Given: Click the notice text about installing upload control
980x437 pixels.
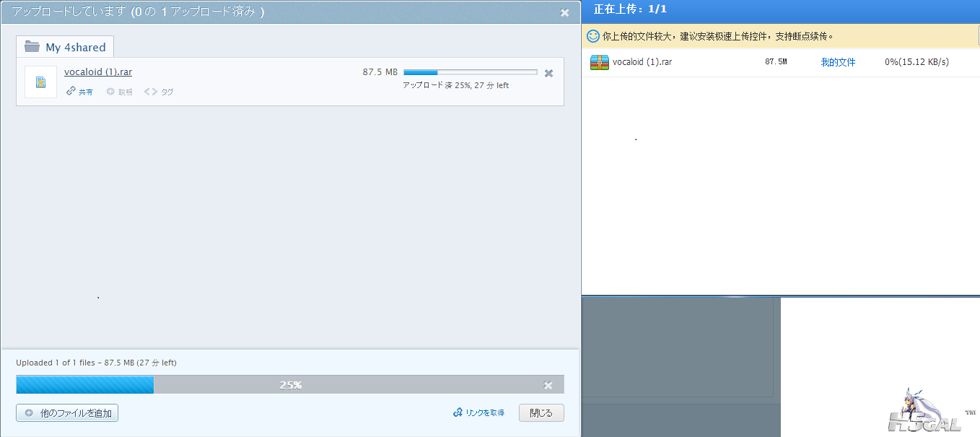Looking at the screenshot, I should click(718, 35).
